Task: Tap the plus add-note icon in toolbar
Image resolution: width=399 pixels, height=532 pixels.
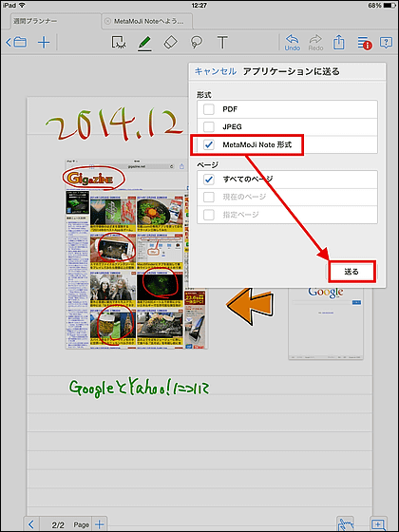Action: [44, 43]
